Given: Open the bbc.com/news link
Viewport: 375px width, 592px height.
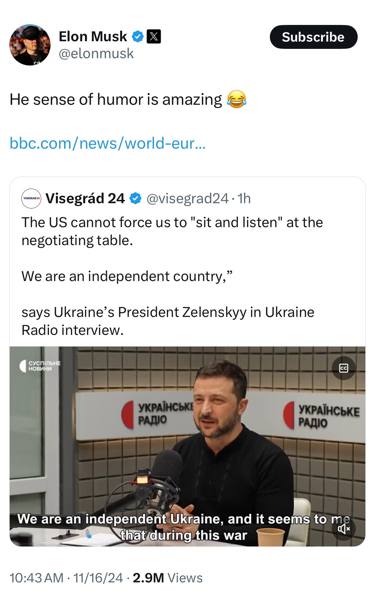Looking at the screenshot, I should click(x=107, y=143).
